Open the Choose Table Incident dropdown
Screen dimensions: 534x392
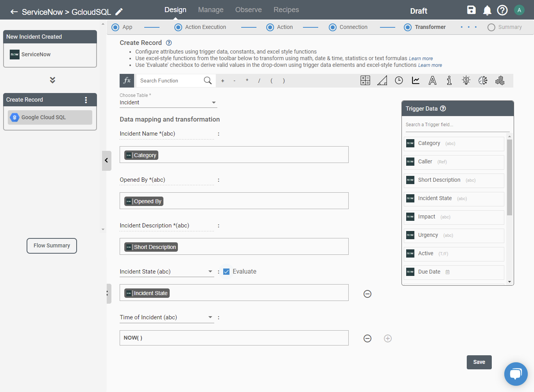[168, 102]
